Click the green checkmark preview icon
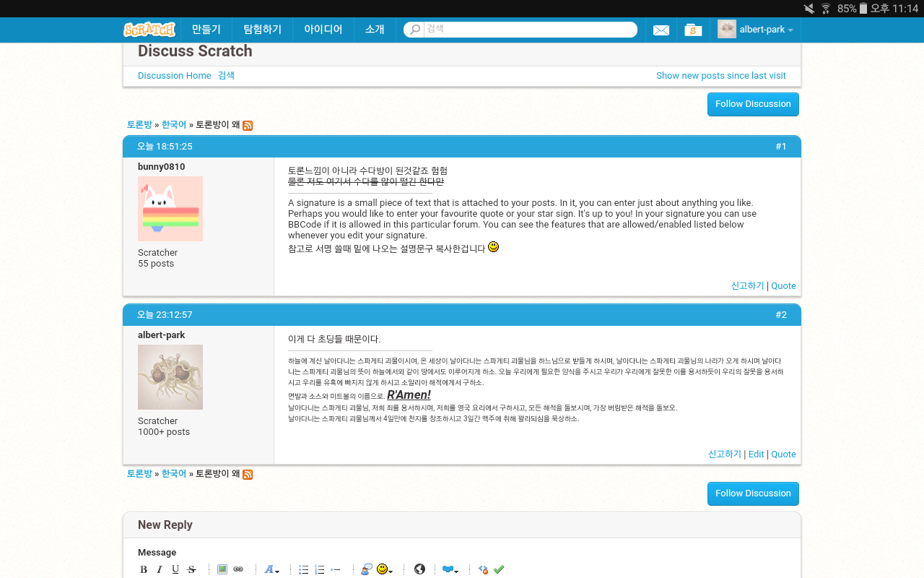 click(499, 569)
